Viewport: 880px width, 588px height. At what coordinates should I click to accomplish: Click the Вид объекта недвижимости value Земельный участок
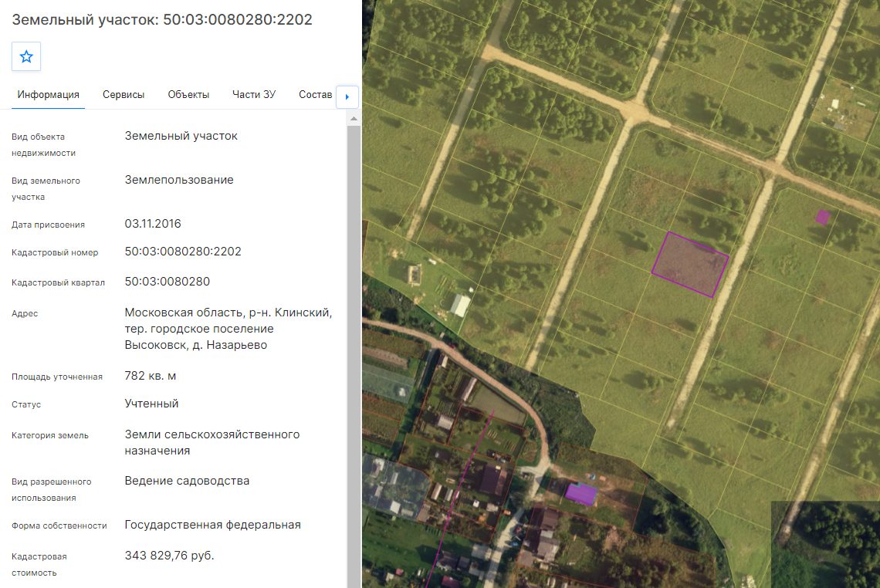tap(181, 137)
